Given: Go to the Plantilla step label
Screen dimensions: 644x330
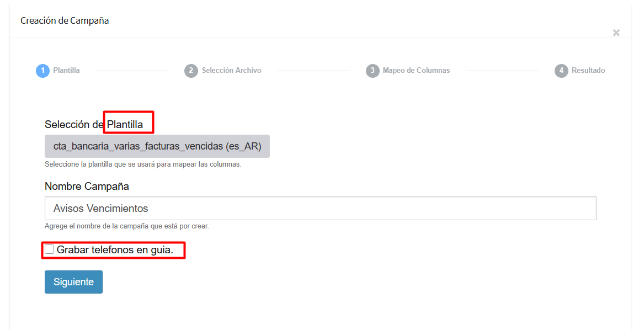Looking at the screenshot, I should click(x=67, y=70).
